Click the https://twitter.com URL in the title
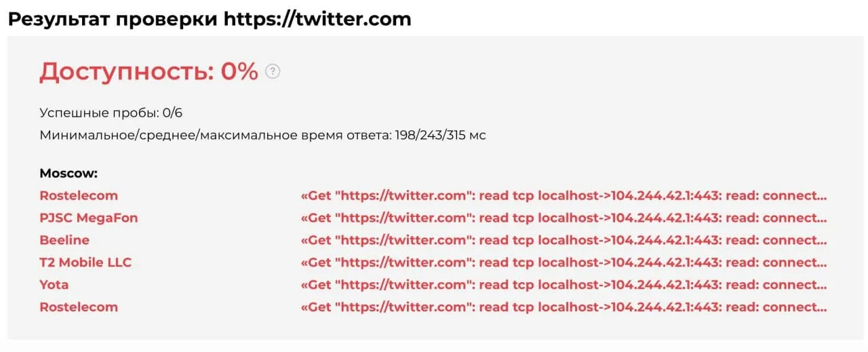This screenshot has height=352, width=868. (x=317, y=18)
